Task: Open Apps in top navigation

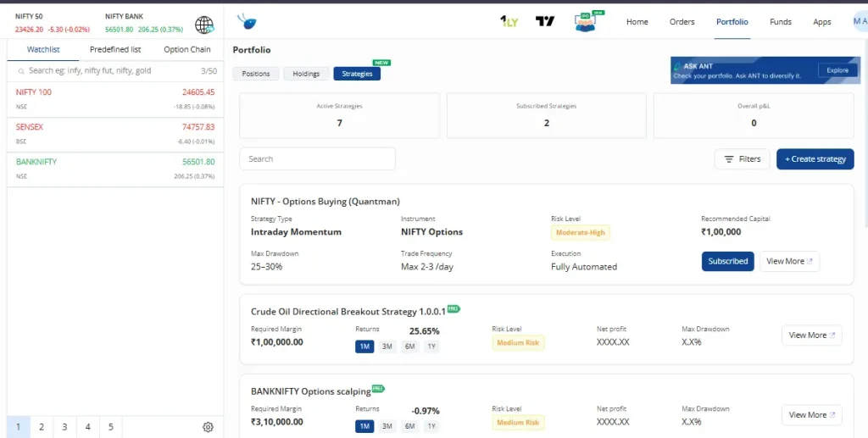Action: pos(822,21)
